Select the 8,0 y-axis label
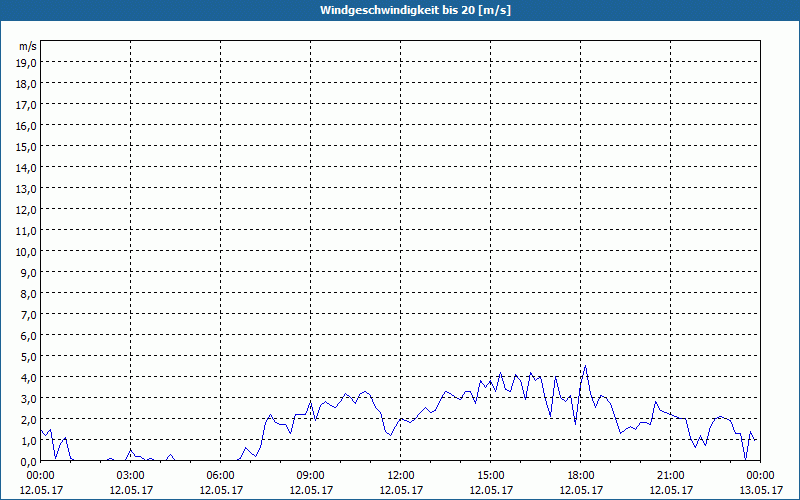This screenshot has height=500, width=800. 30,293
